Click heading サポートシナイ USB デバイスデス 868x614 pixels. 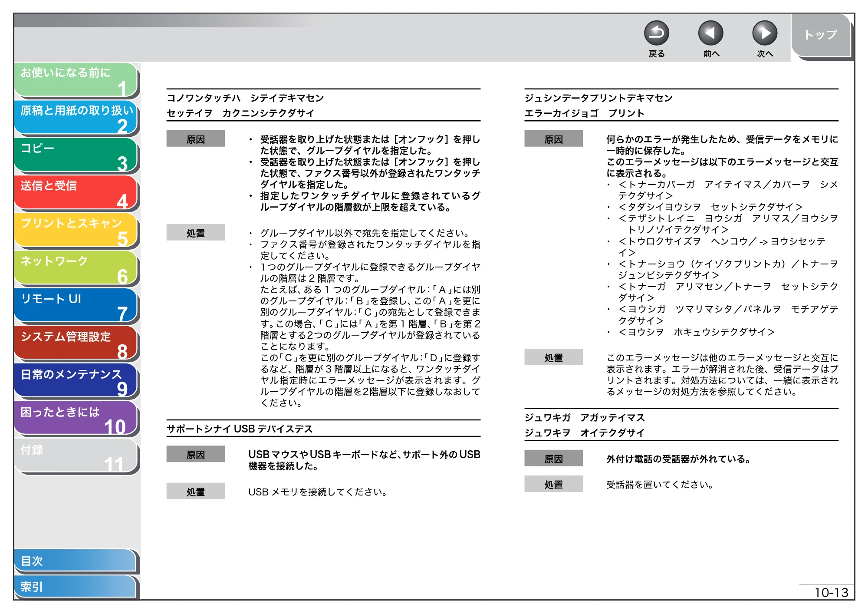click(240, 429)
